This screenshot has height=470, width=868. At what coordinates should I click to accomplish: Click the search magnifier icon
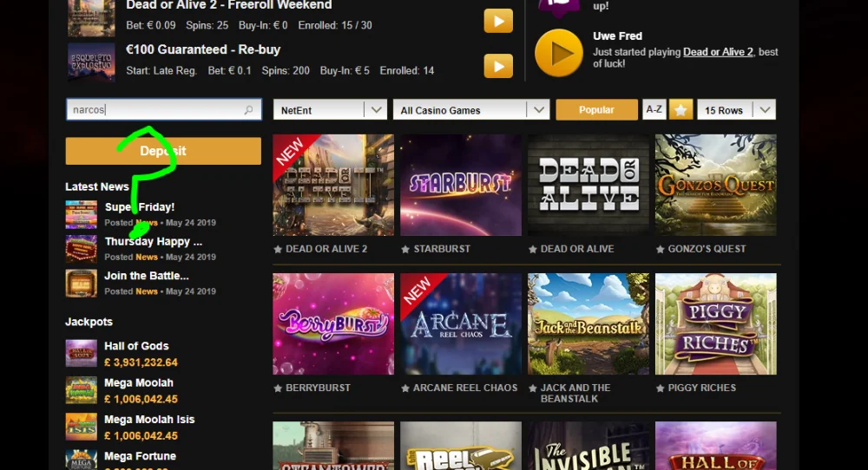pos(248,110)
